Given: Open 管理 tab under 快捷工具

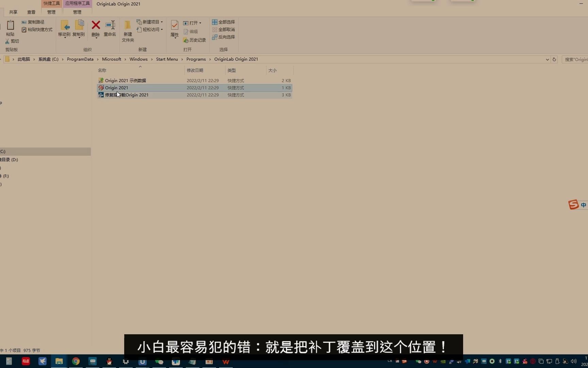Looking at the screenshot, I should coord(51,12).
